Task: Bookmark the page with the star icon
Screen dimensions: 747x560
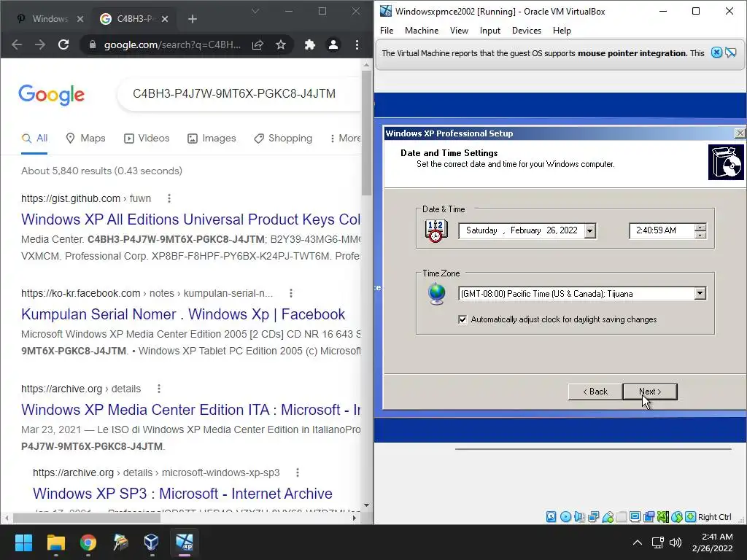Action: pyautogui.click(x=281, y=44)
